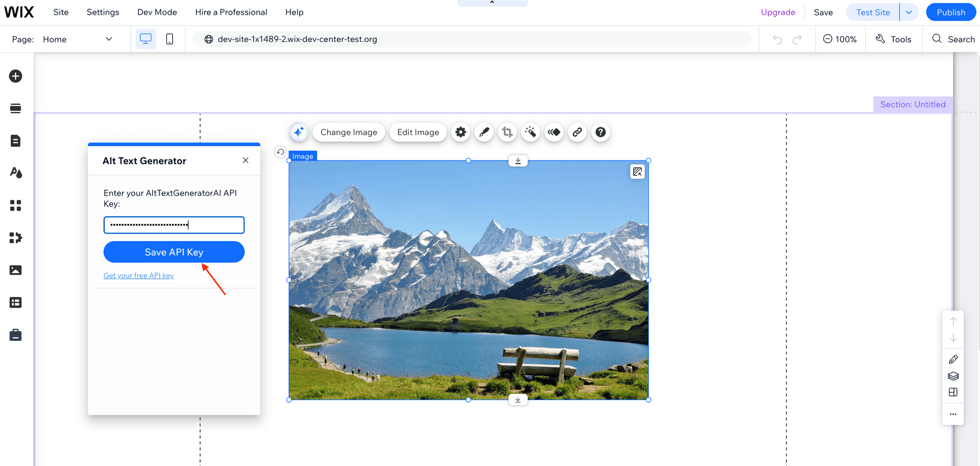Switch to mobile editor view
Image resolution: width=980 pixels, height=466 pixels.
169,38
